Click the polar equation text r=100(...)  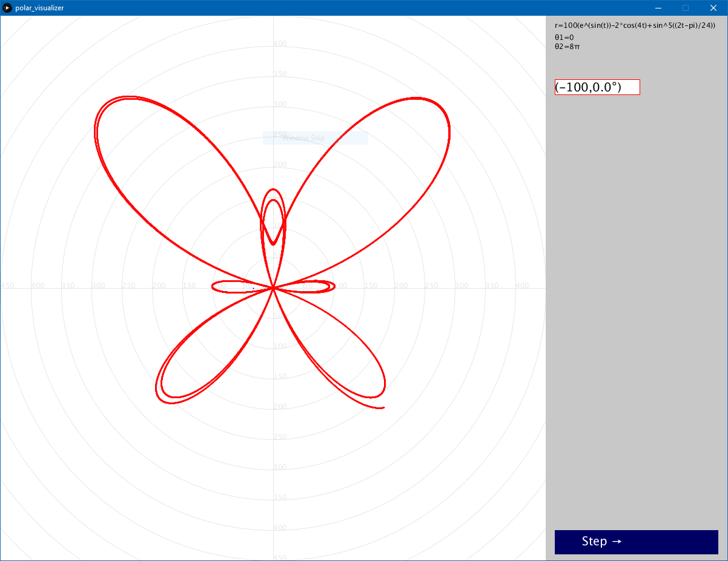click(x=634, y=26)
